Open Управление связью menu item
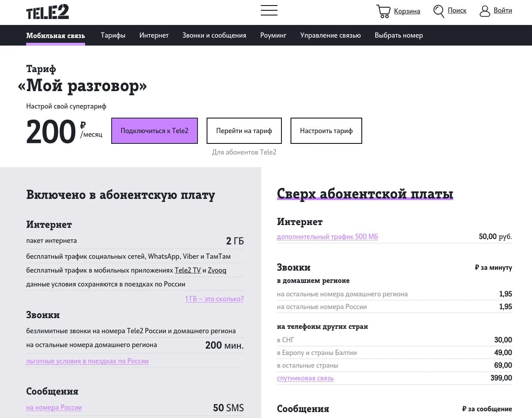Viewport: 532px width, 418px height. [331, 35]
